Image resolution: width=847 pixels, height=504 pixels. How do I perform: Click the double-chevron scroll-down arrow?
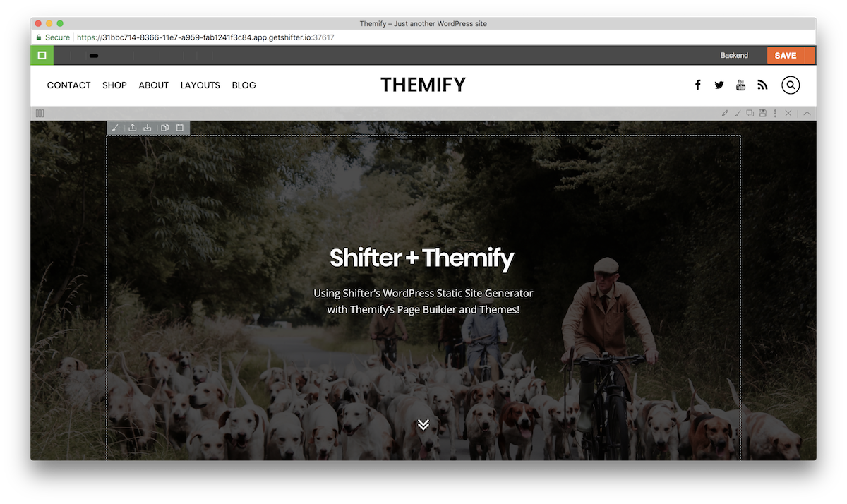click(423, 424)
